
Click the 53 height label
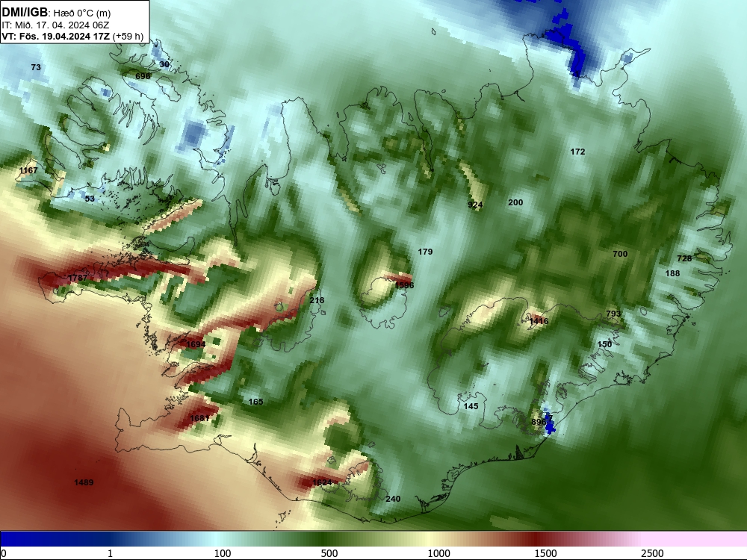(90, 199)
